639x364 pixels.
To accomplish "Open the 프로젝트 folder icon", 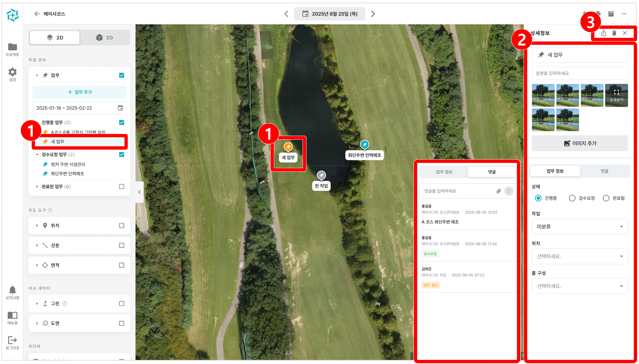I will 13,47.
